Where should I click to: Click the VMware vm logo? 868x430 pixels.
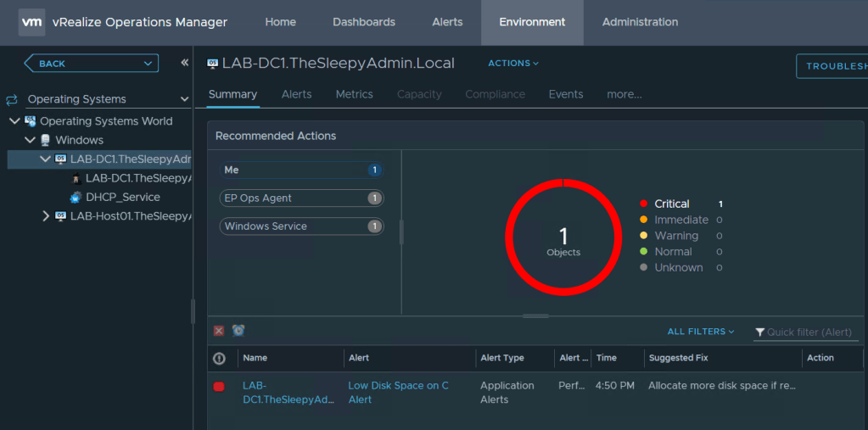32,22
